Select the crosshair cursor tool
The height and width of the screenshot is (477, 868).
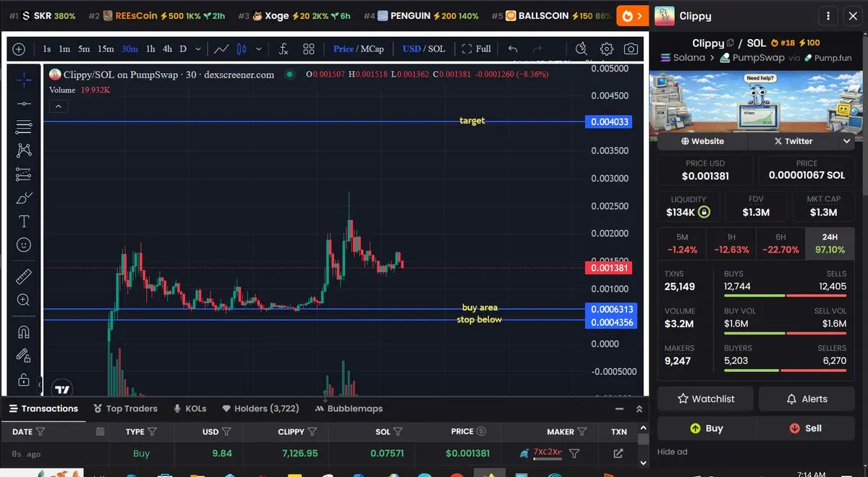(24, 80)
